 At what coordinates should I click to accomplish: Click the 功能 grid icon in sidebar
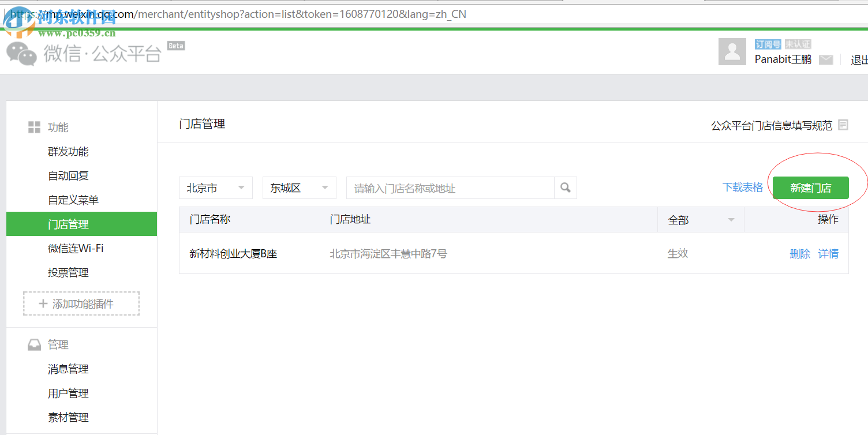[x=35, y=127]
